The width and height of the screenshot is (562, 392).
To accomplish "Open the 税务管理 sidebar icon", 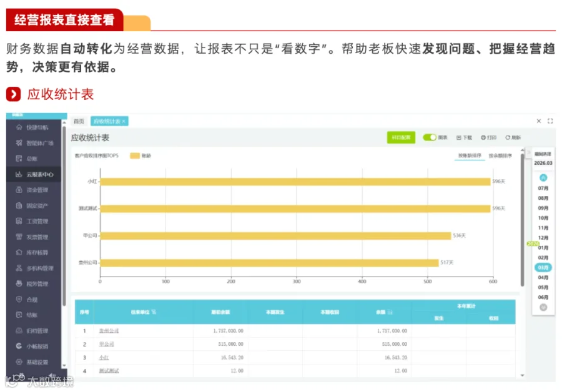I will [19, 283].
